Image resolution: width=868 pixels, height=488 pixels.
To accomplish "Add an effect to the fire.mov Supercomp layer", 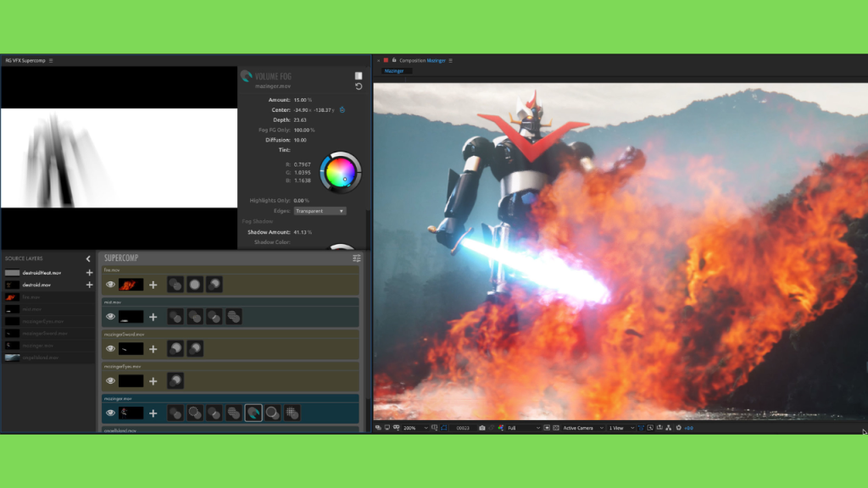I will [153, 285].
